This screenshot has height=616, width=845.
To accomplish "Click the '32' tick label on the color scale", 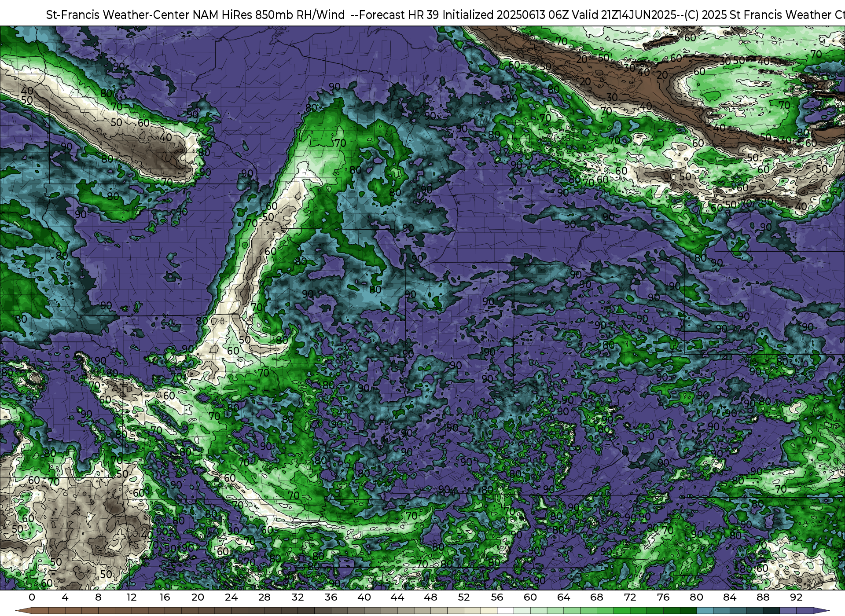I will pyautogui.click(x=298, y=597).
